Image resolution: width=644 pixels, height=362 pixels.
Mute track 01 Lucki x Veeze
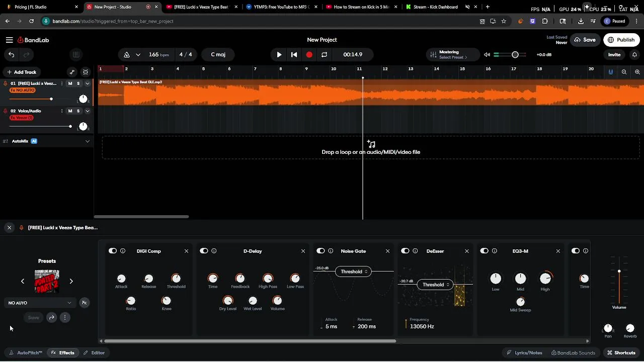point(70,83)
